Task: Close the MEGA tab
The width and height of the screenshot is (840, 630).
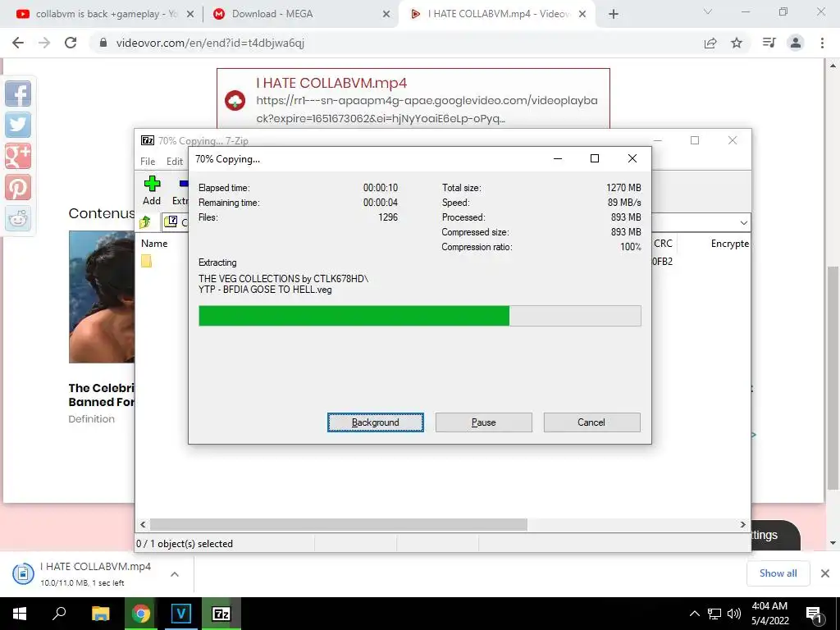Action: click(x=386, y=15)
